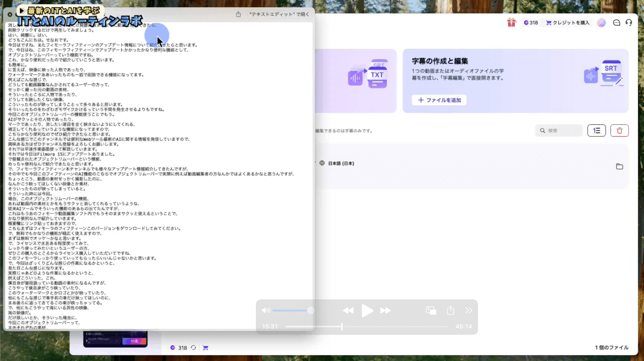644x361 pixels.
Task: Open the chat message bubble icon
Action: [616, 23]
